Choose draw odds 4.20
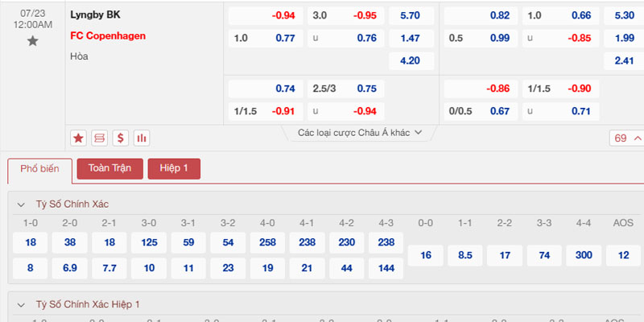Image resolution: width=644 pixels, height=322 pixels. 411,61
